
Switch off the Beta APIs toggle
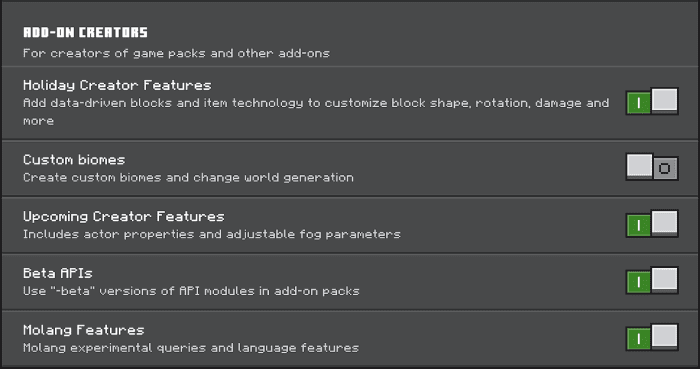pyautogui.click(x=652, y=281)
